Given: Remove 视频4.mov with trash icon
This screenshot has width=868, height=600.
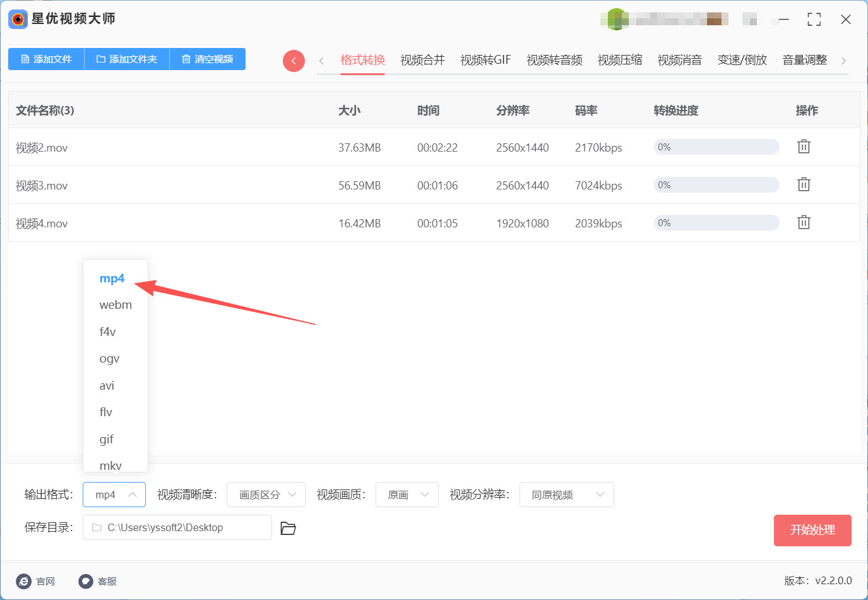Looking at the screenshot, I should (x=804, y=222).
